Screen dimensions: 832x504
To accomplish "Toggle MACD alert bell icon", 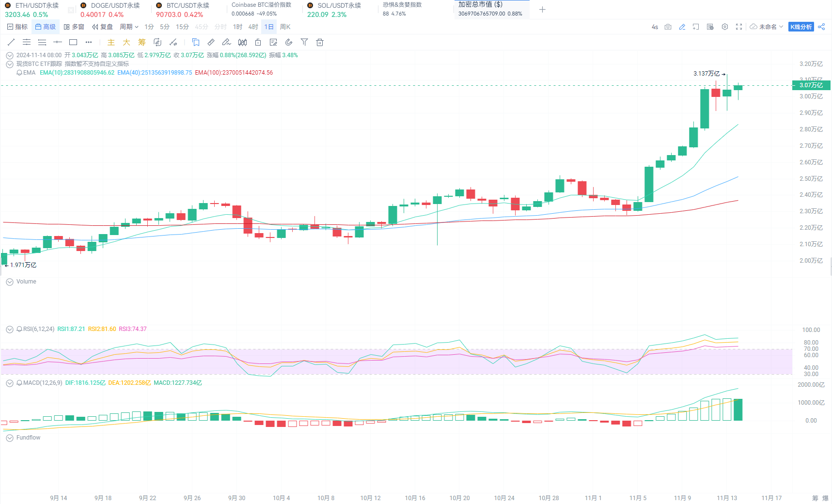I will pos(19,383).
